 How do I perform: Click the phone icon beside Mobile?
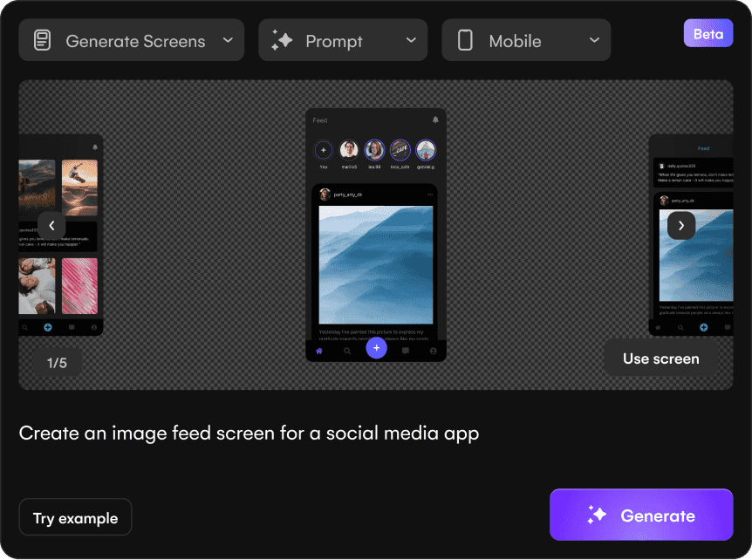465,40
